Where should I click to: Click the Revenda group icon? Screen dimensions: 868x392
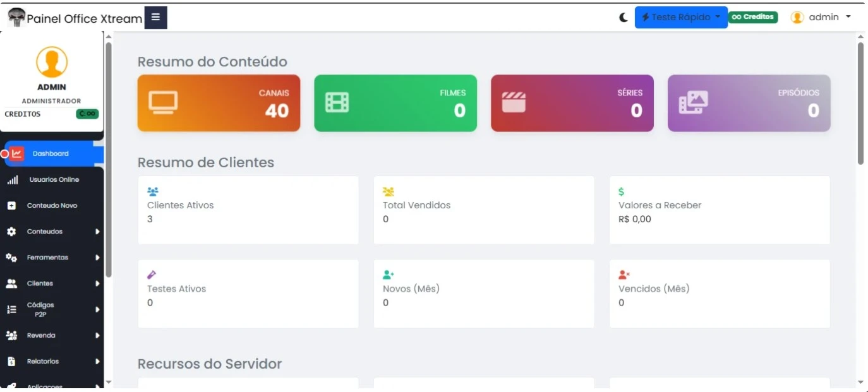click(x=11, y=335)
